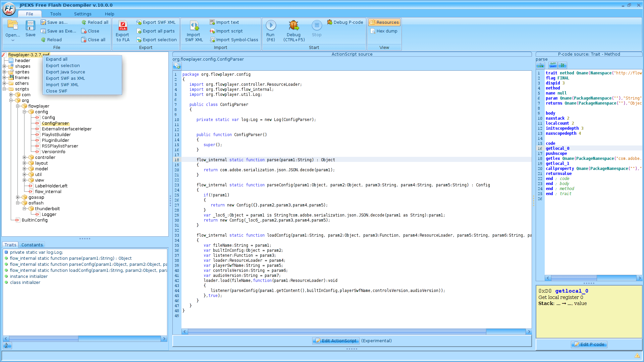Choose Expand all from context menu
644x362 pixels.
coord(83,59)
